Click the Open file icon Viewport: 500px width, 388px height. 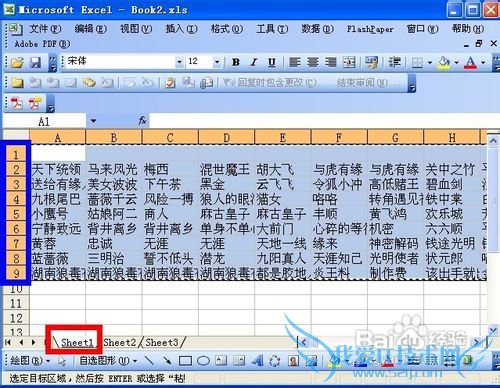[x=17, y=62]
